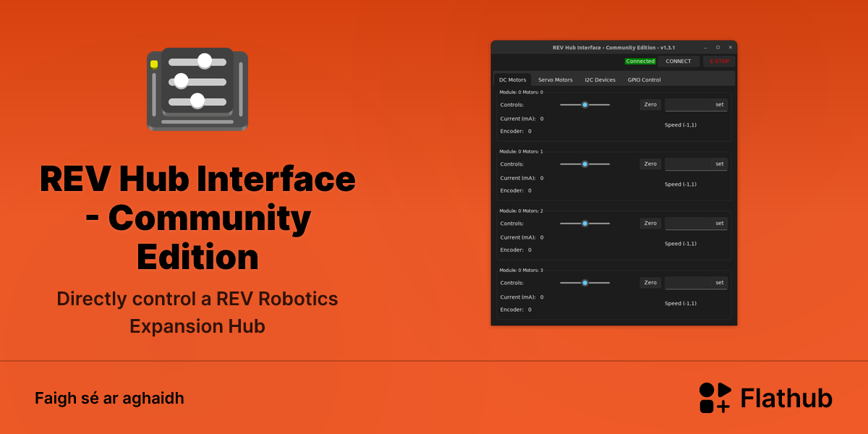Go to the GPIO Control tab
Image resolution: width=868 pixels, height=434 pixels.
pyautogui.click(x=644, y=80)
